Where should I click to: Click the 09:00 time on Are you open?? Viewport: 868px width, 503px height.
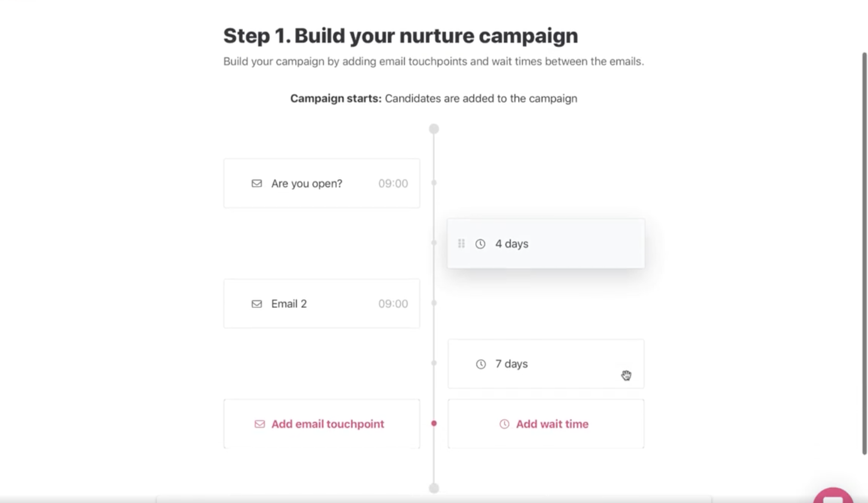coord(393,184)
